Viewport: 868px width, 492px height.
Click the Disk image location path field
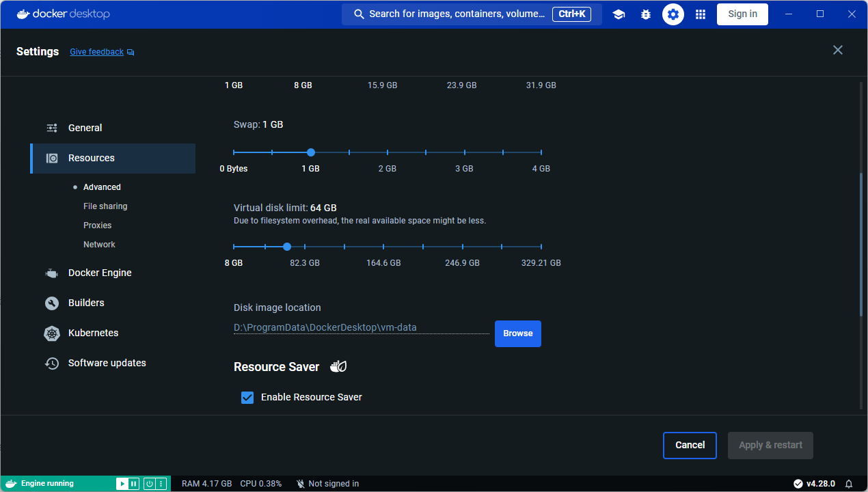click(362, 327)
